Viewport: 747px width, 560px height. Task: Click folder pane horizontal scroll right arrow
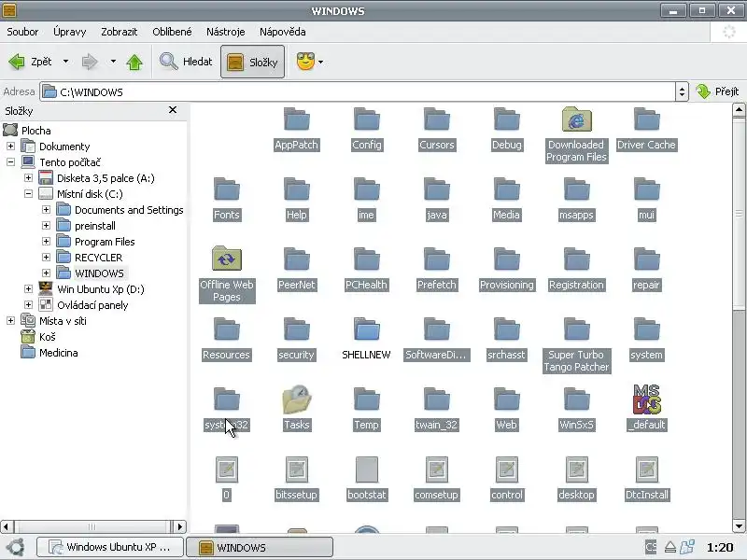[179, 526]
